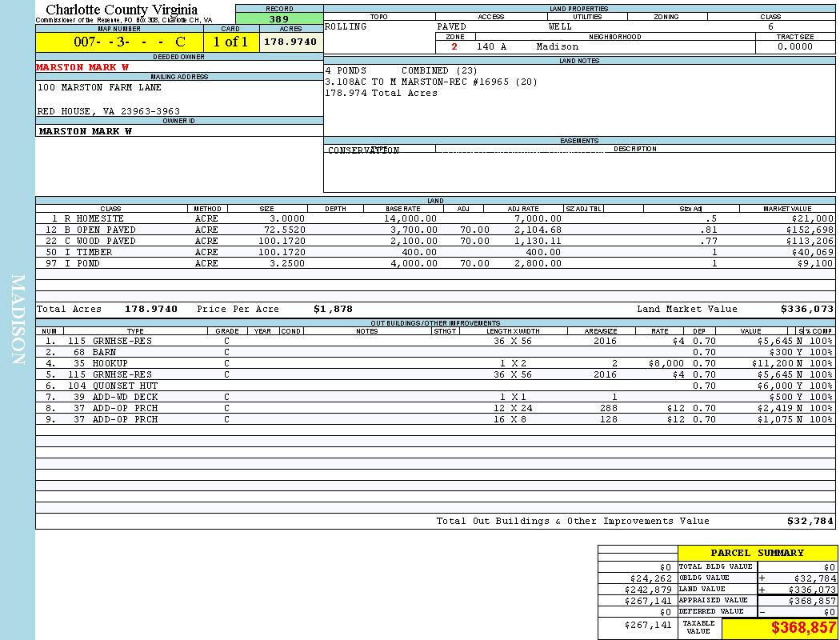840x640 pixels.
Task: Click the green record number 389 field
Action: (279, 18)
